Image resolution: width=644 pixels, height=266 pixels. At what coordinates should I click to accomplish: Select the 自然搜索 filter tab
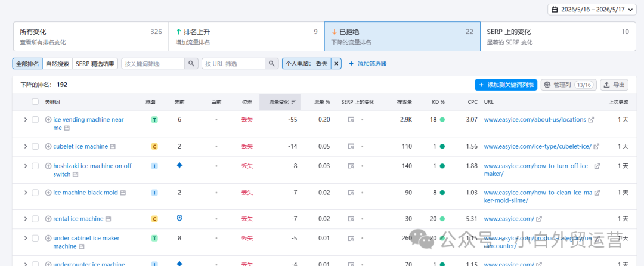57,64
